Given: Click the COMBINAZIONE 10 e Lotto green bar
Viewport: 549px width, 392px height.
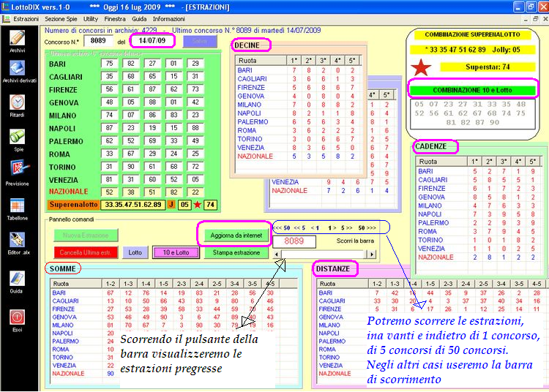Looking at the screenshot, I should pos(471,90).
